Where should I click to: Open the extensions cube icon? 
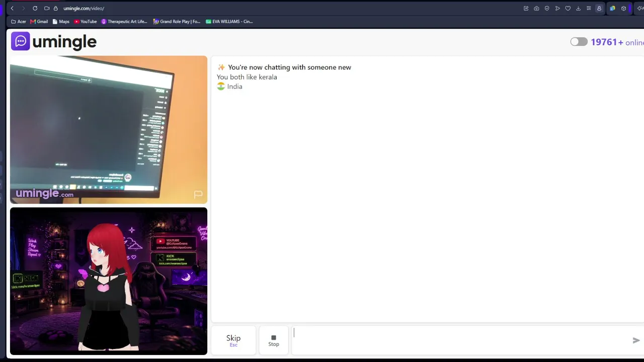pyautogui.click(x=624, y=9)
